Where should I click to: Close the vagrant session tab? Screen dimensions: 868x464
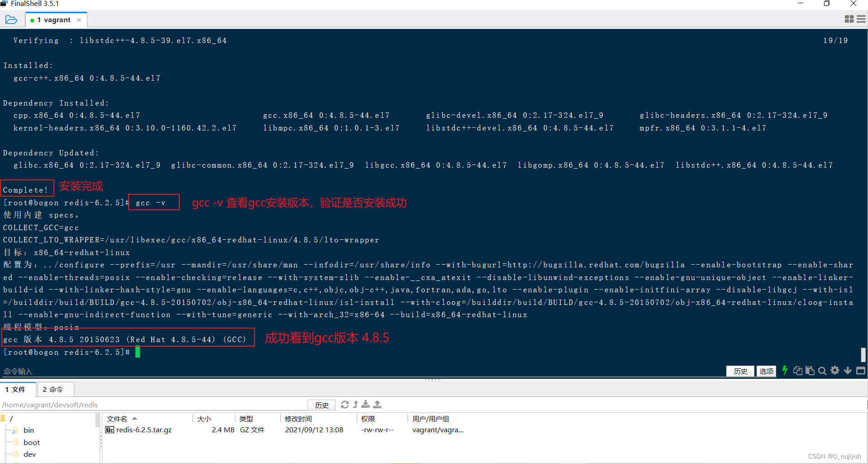(79, 20)
